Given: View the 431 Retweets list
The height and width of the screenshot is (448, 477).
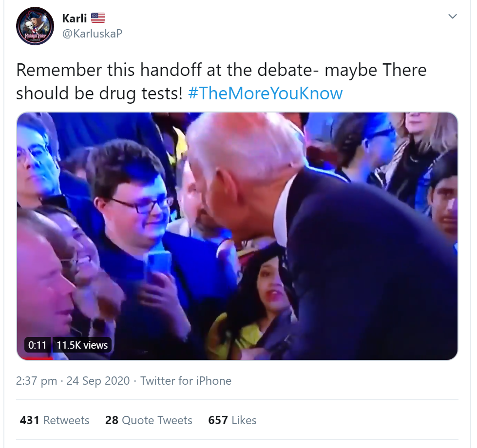Looking at the screenshot, I should click(55, 420).
